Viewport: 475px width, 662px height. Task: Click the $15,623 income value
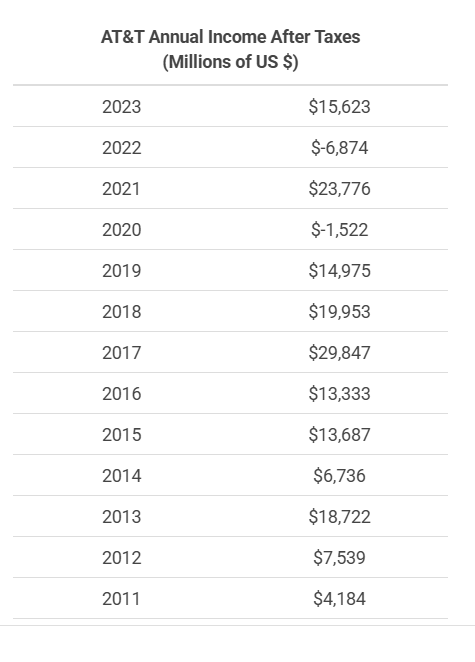339,107
